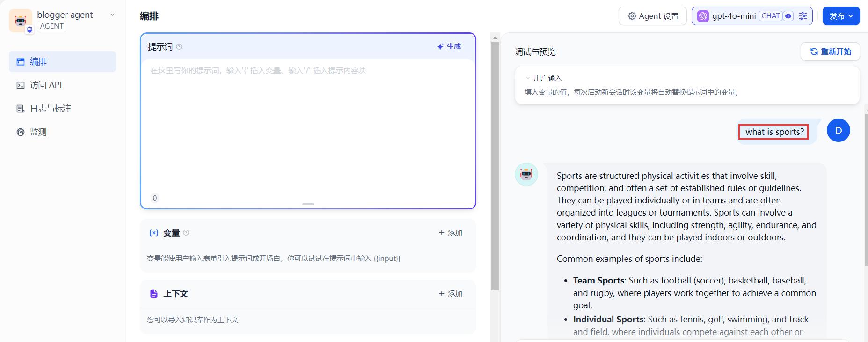Open Agent 设置 gear button

pos(652,16)
